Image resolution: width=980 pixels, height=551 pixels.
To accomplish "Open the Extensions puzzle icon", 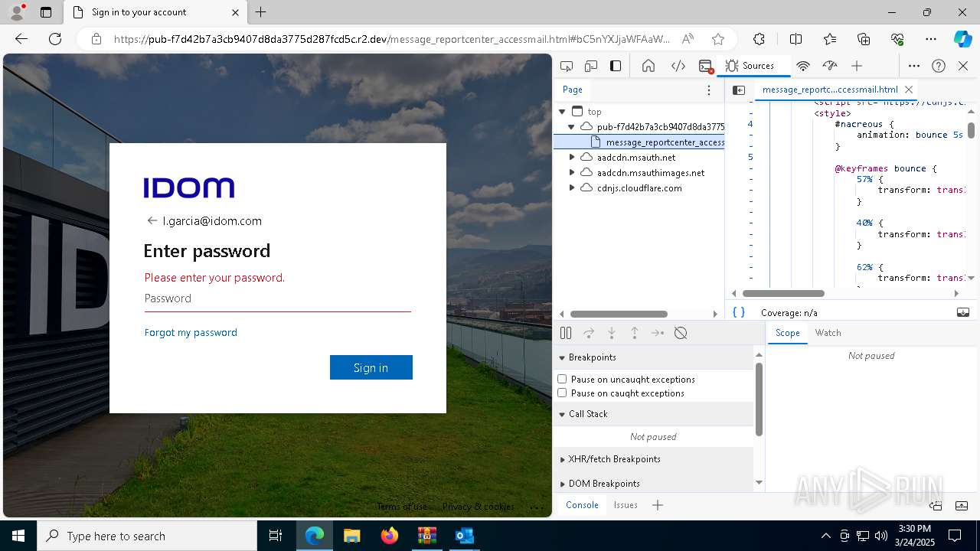I will point(759,39).
